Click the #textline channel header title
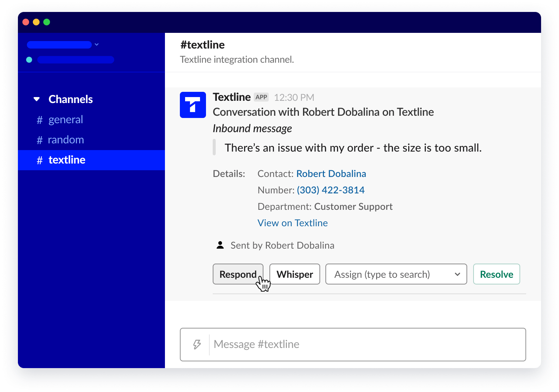 click(x=202, y=45)
